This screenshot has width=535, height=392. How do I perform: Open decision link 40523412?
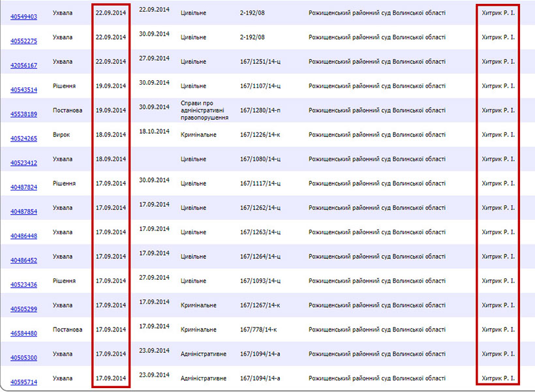(23, 162)
